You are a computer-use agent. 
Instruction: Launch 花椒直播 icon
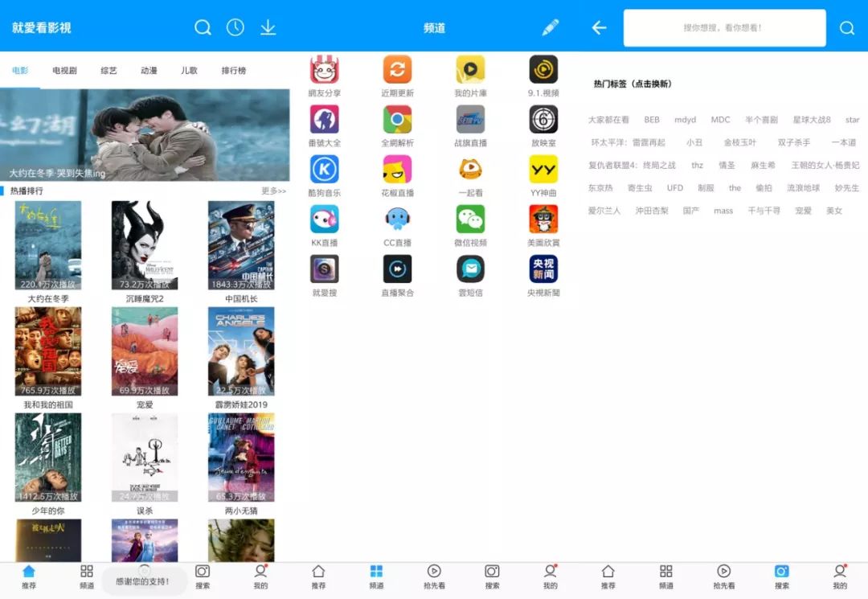point(398,169)
